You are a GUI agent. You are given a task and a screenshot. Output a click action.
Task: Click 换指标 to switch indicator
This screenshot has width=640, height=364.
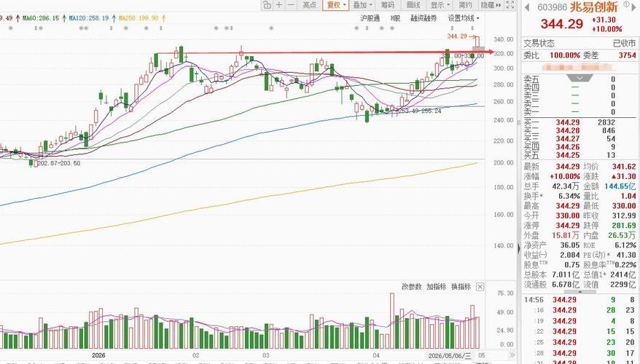[461, 287]
